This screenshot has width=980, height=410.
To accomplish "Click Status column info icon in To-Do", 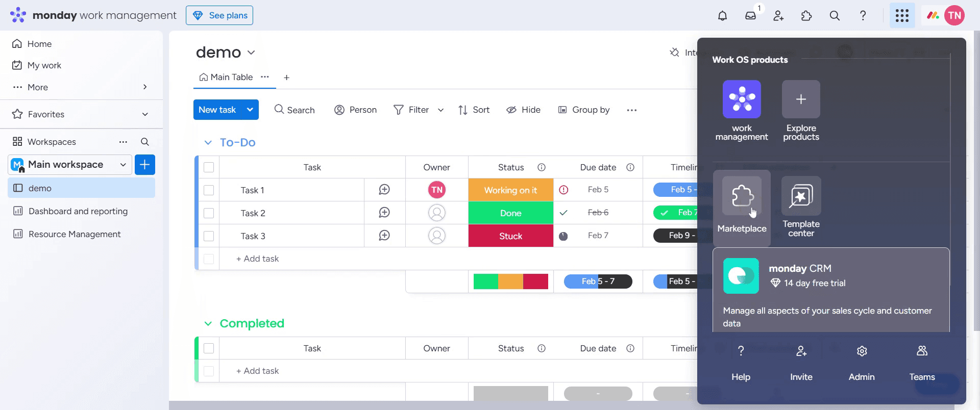I will (x=542, y=167).
